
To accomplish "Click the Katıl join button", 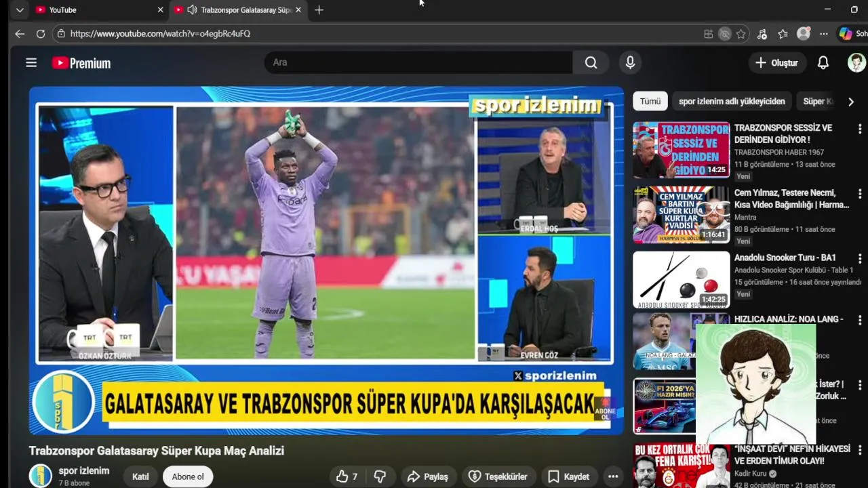I will pyautogui.click(x=140, y=476).
